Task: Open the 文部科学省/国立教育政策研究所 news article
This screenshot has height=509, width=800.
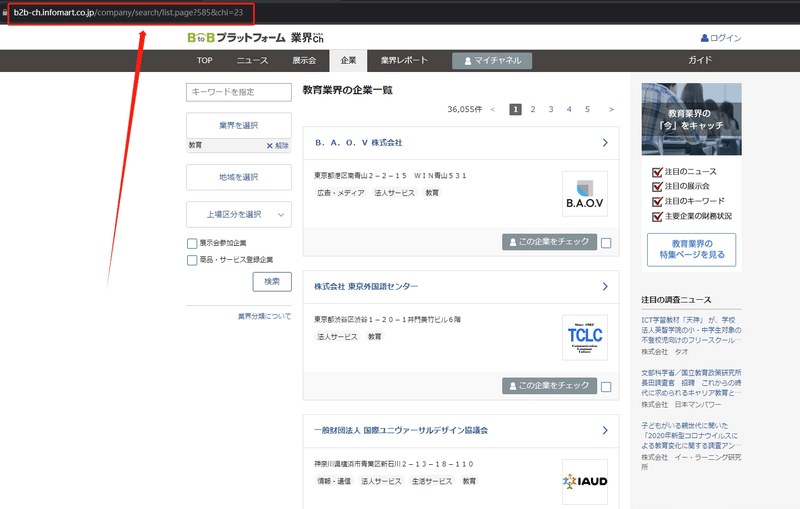Action: click(691, 383)
